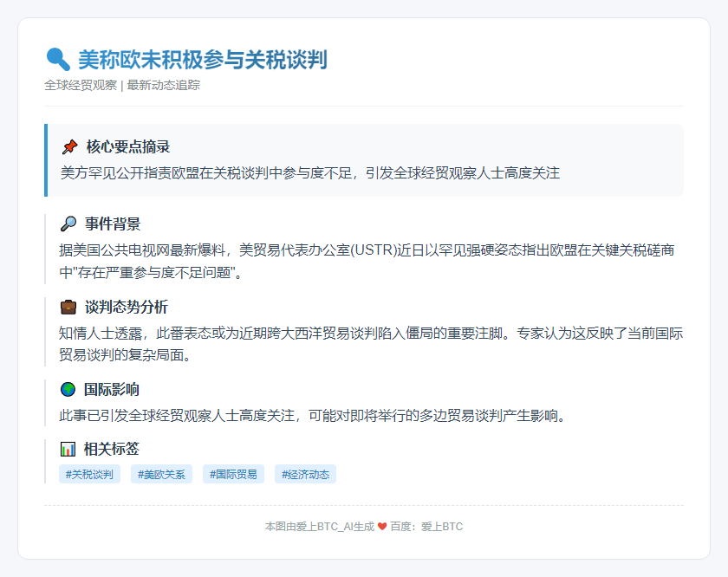Click the briefcase icon beside 谈判态势分析

tap(68, 308)
